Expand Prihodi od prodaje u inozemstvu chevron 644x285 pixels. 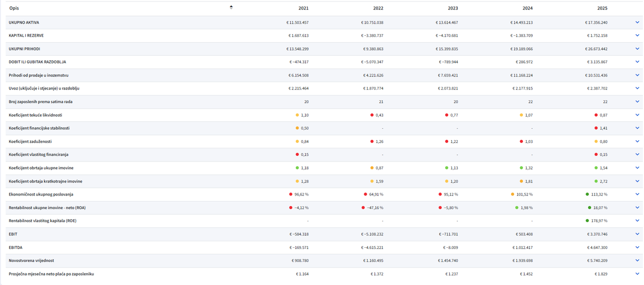click(x=637, y=75)
